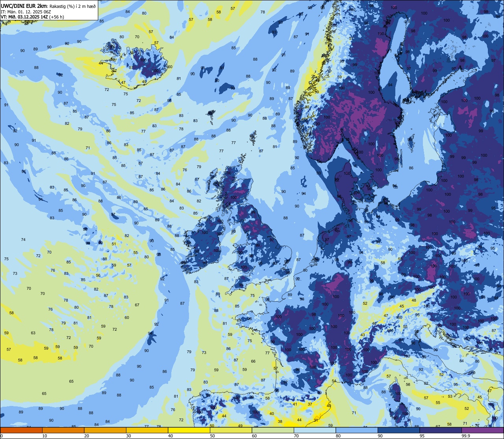The image size is (504, 439).
Task: Click the 80–90 medium blue legend swatch
Action: [357, 430]
